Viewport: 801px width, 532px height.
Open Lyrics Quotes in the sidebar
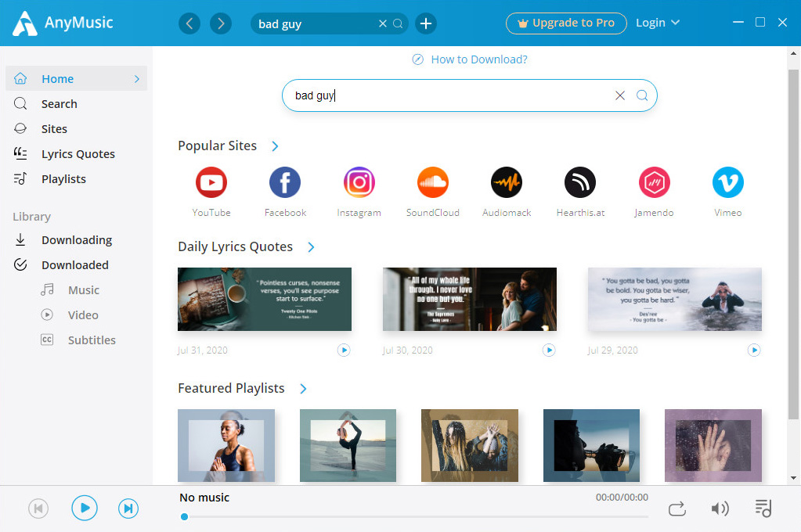(76, 153)
